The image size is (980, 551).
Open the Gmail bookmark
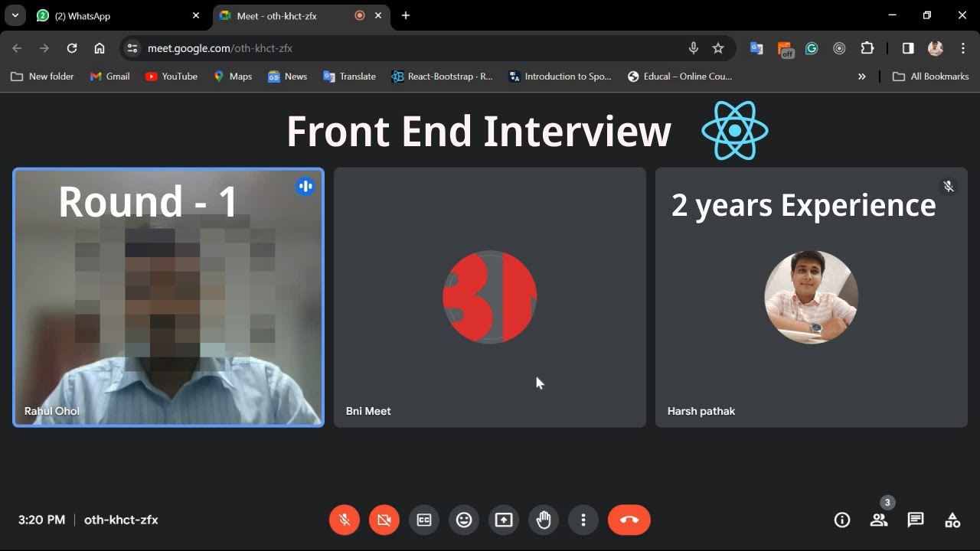pos(109,77)
